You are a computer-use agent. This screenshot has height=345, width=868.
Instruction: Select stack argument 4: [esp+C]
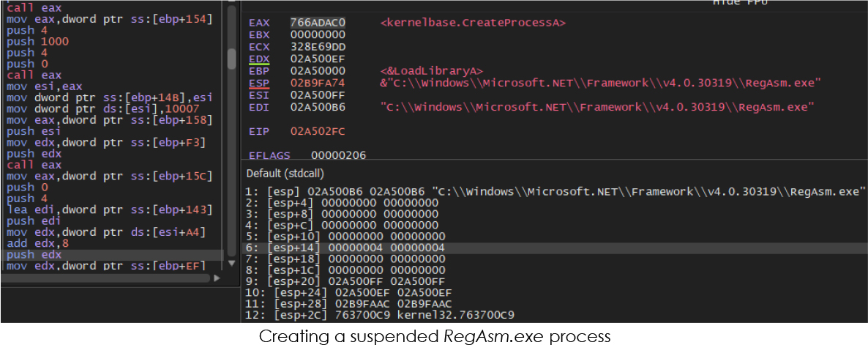(342, 226)
